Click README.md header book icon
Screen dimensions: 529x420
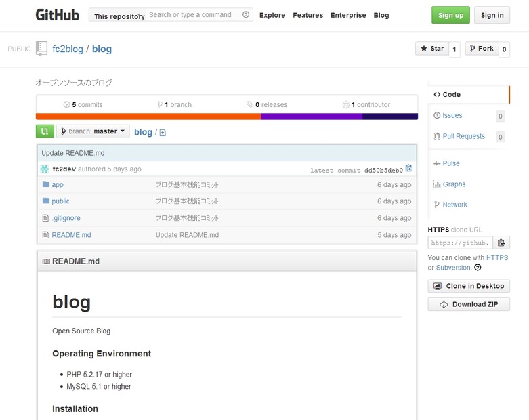point(46,261)
